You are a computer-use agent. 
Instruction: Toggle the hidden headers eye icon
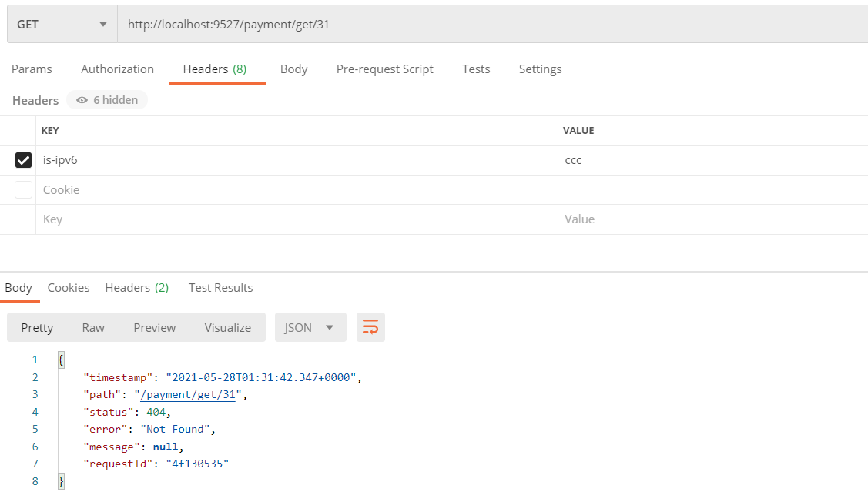click(82, 100)
